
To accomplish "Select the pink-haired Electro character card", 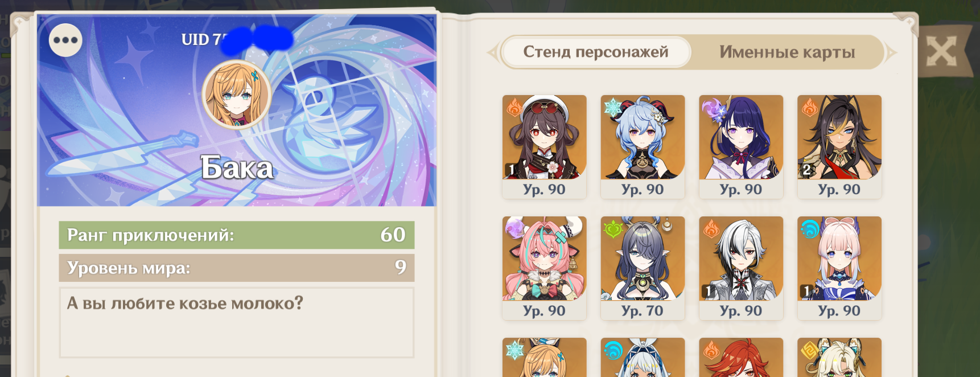I will [544, 268].
